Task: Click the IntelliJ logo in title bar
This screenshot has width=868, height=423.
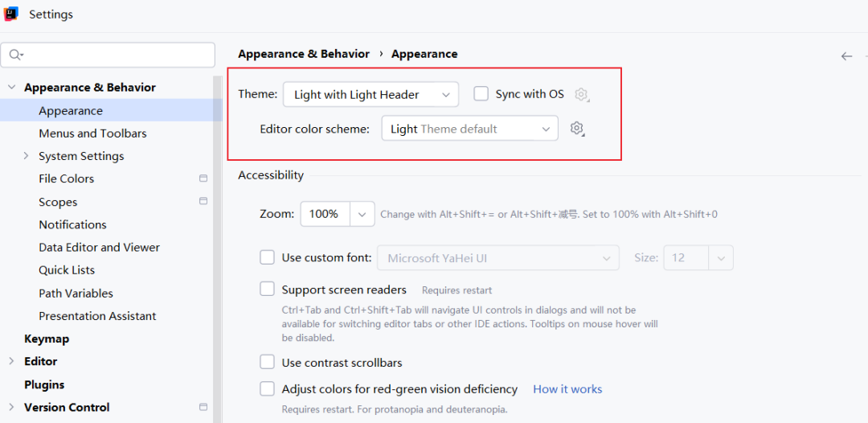Action: tap(11, 14)
